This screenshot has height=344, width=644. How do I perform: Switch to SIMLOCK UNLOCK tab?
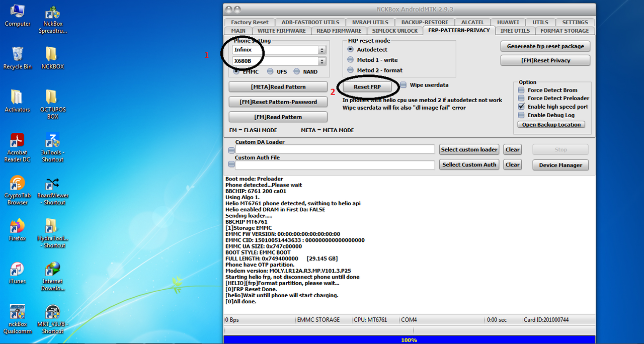click(x=395, y=31)
